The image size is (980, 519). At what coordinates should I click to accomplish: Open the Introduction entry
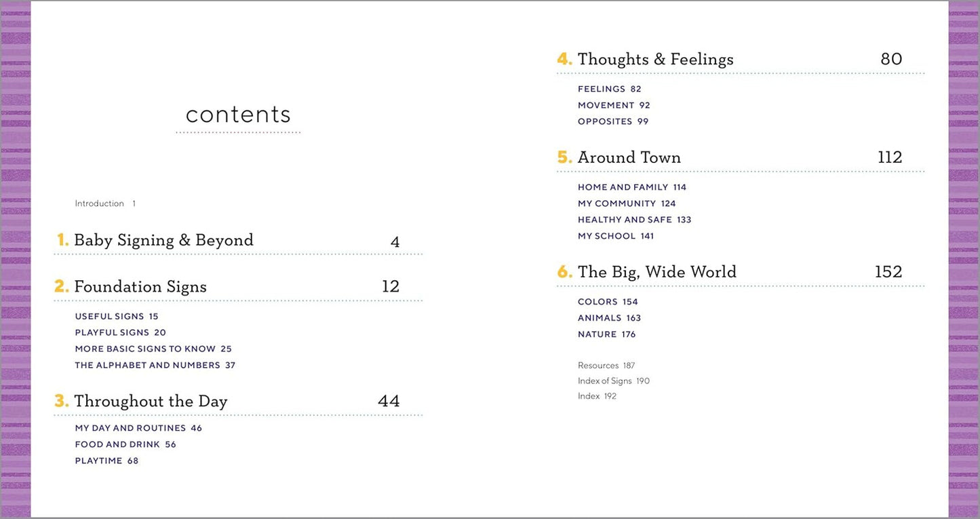tap(100, 204)
